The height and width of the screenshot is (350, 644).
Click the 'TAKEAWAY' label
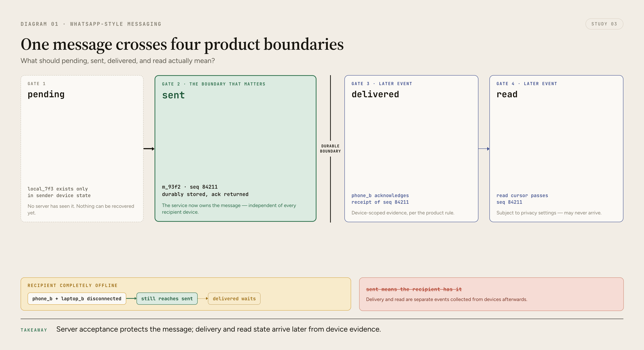(x=34, y=330)
